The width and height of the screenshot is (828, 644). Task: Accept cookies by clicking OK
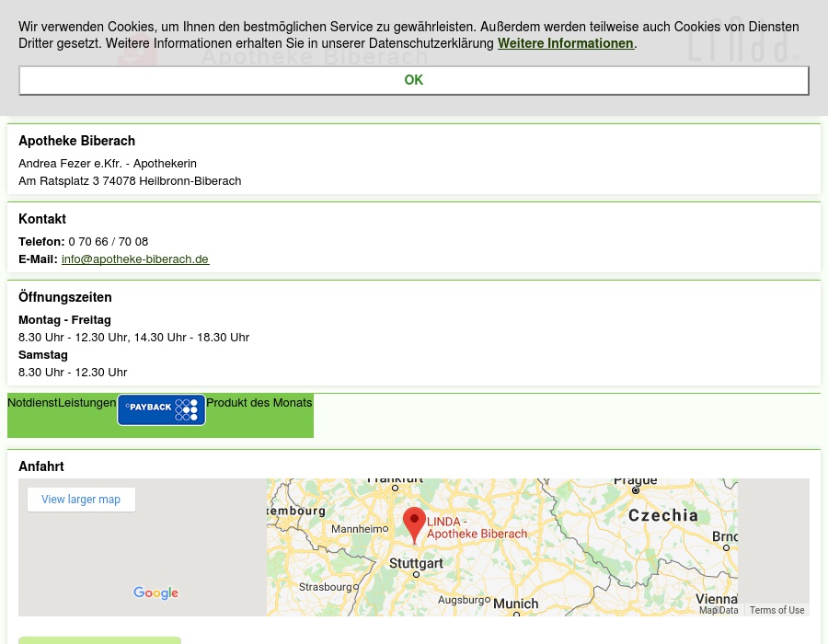(413, 80)
